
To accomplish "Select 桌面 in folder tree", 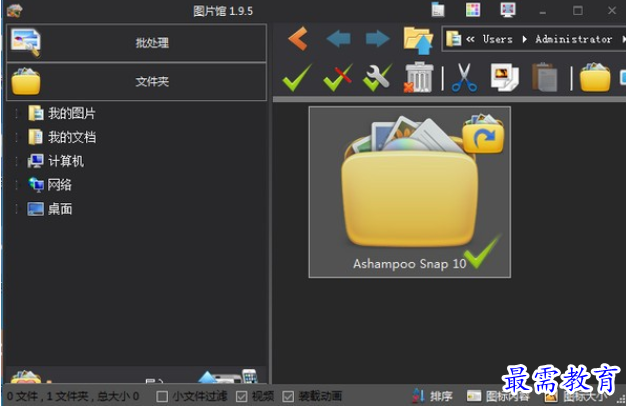I will (x=60, y=209).
